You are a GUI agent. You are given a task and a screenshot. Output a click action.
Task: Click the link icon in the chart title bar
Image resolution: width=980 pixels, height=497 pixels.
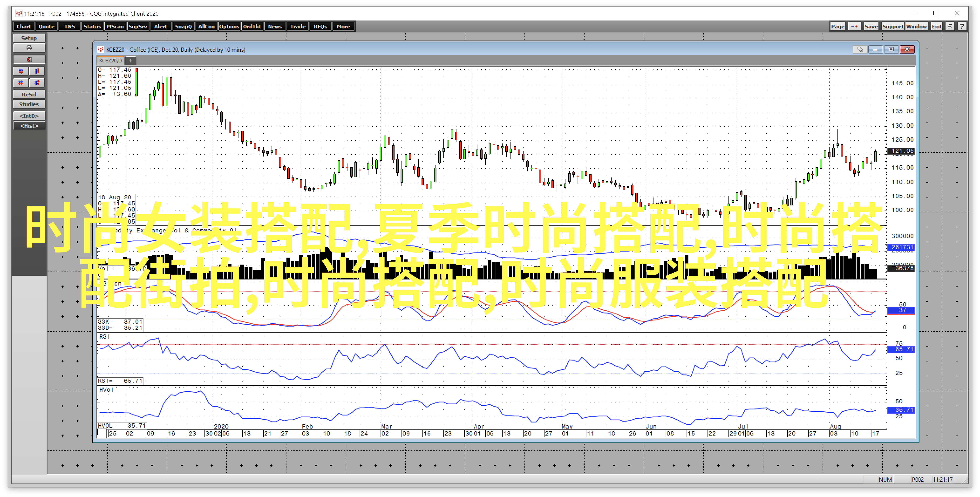tap(860, 49)
